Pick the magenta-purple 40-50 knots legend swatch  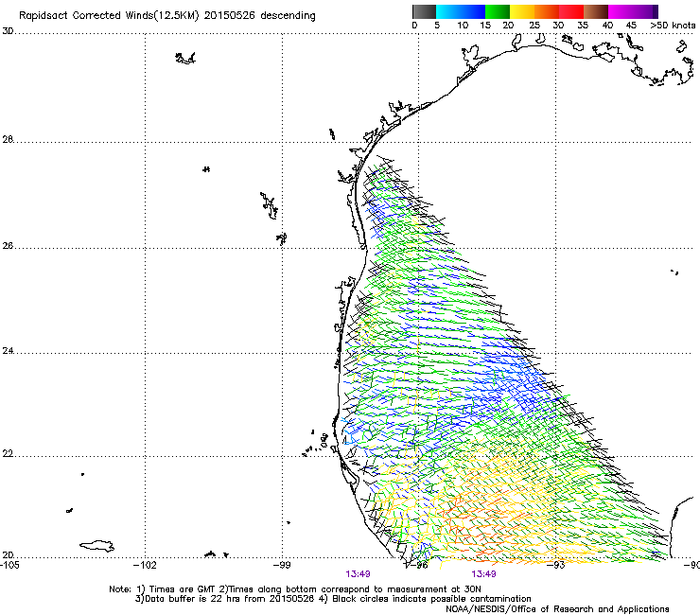[x=633, y=11]
